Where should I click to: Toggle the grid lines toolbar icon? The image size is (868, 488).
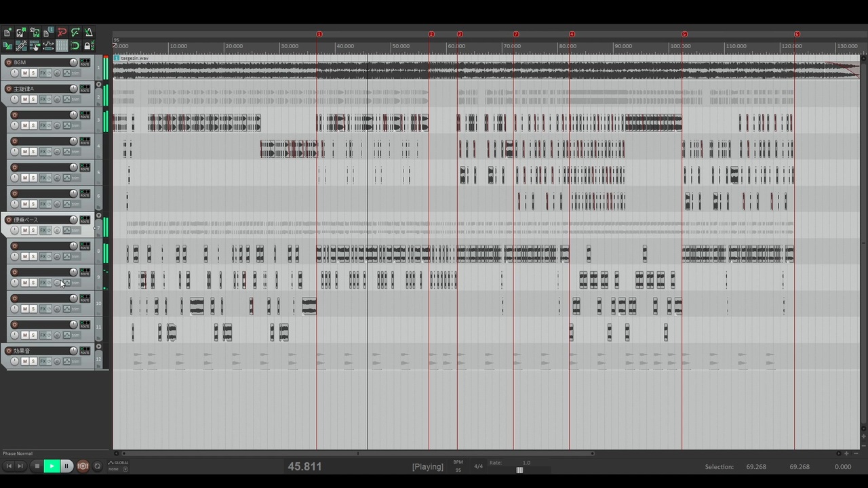(x=62, y=45)
